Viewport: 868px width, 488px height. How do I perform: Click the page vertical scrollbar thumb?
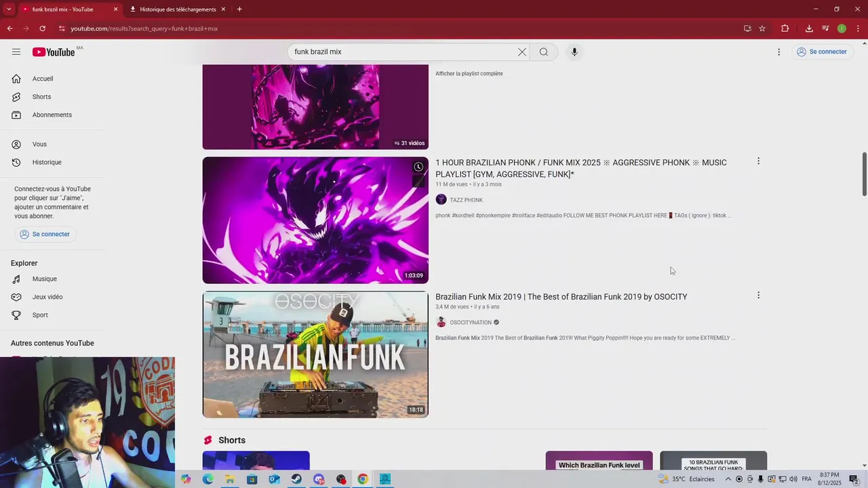point(865,173)
